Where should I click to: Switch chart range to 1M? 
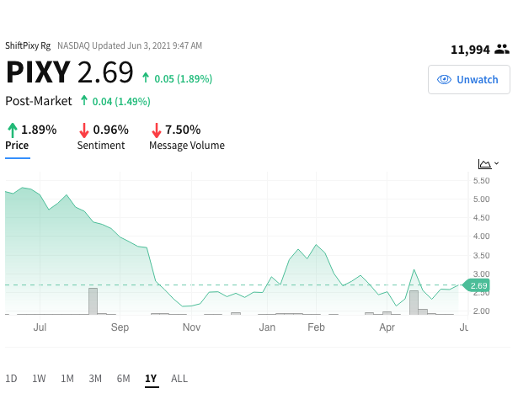pyautogui.click(x=67, y=379)
